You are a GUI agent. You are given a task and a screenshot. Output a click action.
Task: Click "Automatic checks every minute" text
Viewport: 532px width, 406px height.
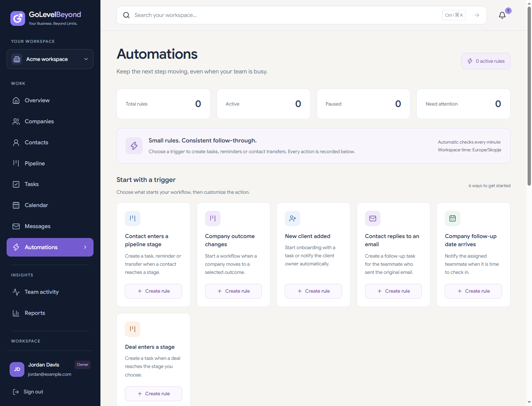(x=469, y=142)
